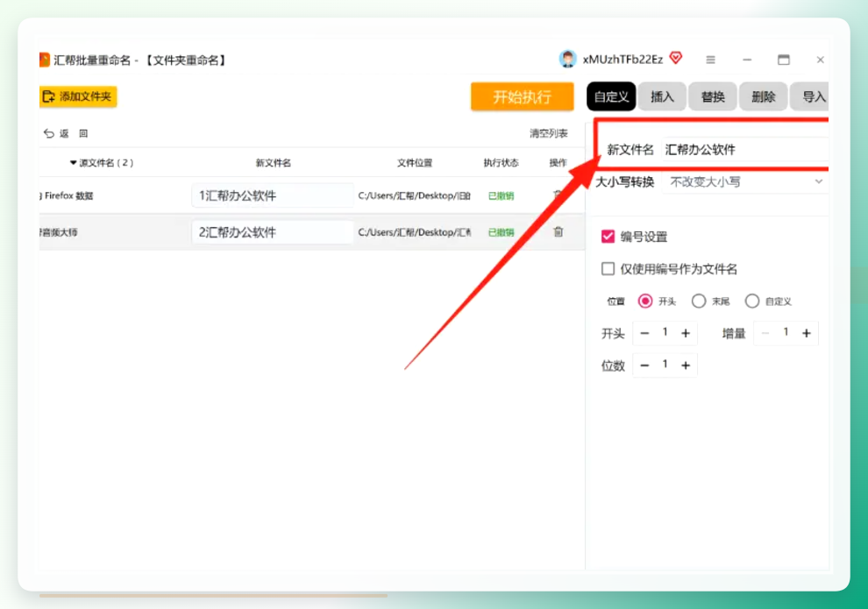Click the app logo icon in title bar
Image resolution: width=868 pixels, height=609 pixels.
45,60
